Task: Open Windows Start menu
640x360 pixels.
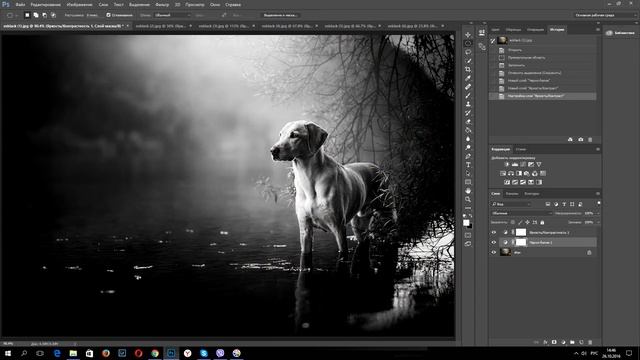Action: pos(8,353)
